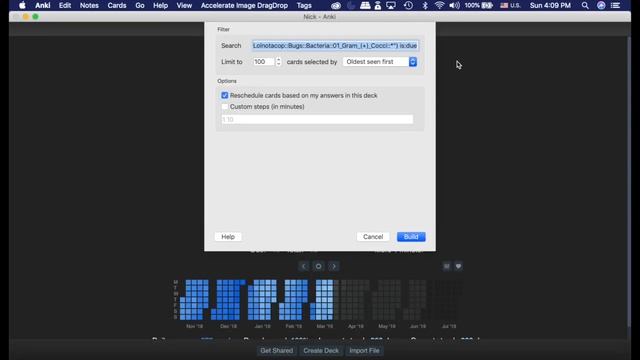
Task: Open the View menu
Action: coord(184,5)
